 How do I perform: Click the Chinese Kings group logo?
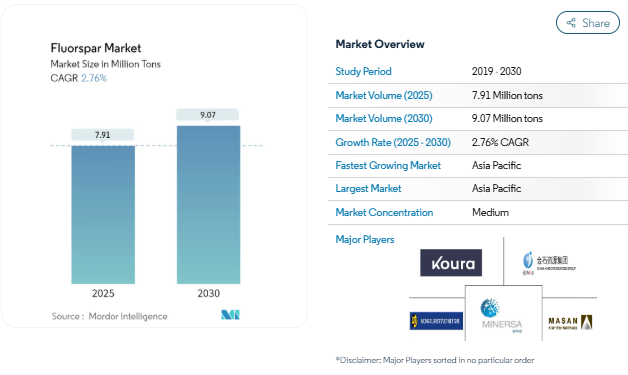click(549, 263)
